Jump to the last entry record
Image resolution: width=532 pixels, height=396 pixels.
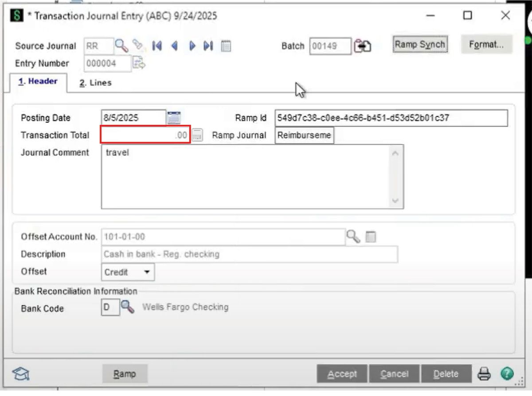pyautogui.click(x=208, y=46)
